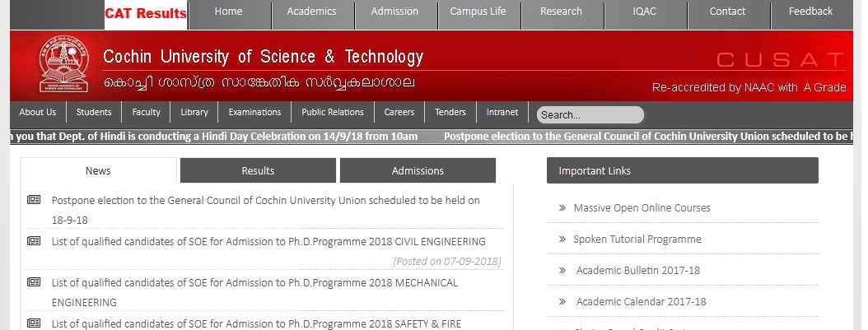Click chevron beside Academic Bulletin 2017-18
868x330 pixels.
(x=562, y=270)
